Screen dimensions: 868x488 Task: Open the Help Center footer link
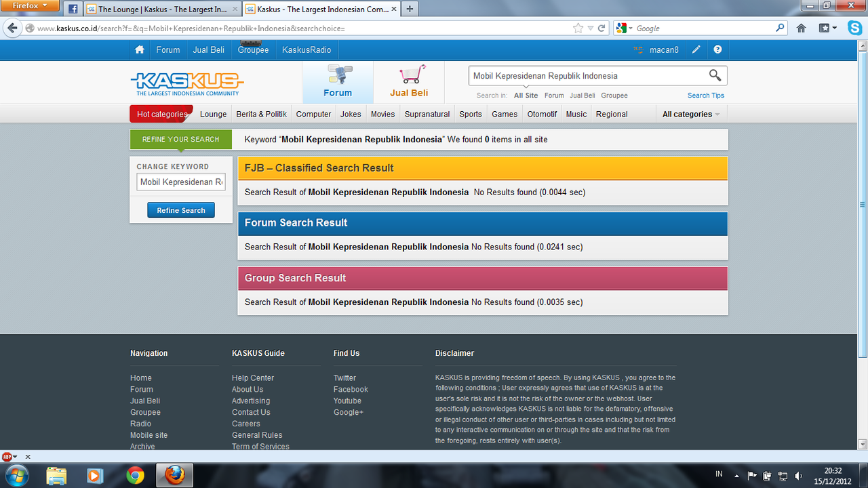pos(253,378)
